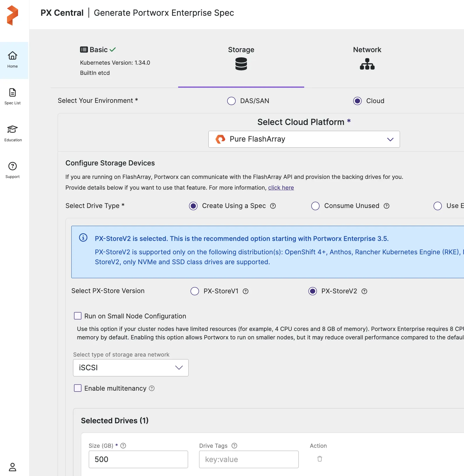Click the 'Selected Drives (1)' heading
This screenshot has height=476, width=464.
click(115, 421)
